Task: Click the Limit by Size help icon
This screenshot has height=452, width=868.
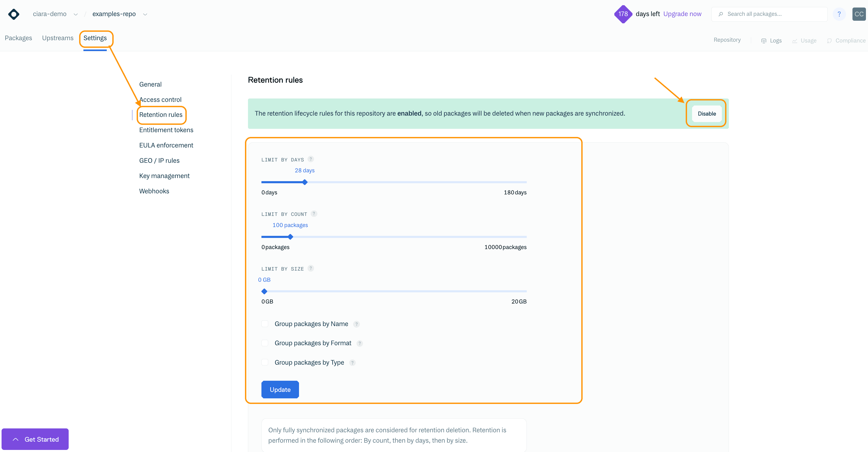Action: coord(311,268)
